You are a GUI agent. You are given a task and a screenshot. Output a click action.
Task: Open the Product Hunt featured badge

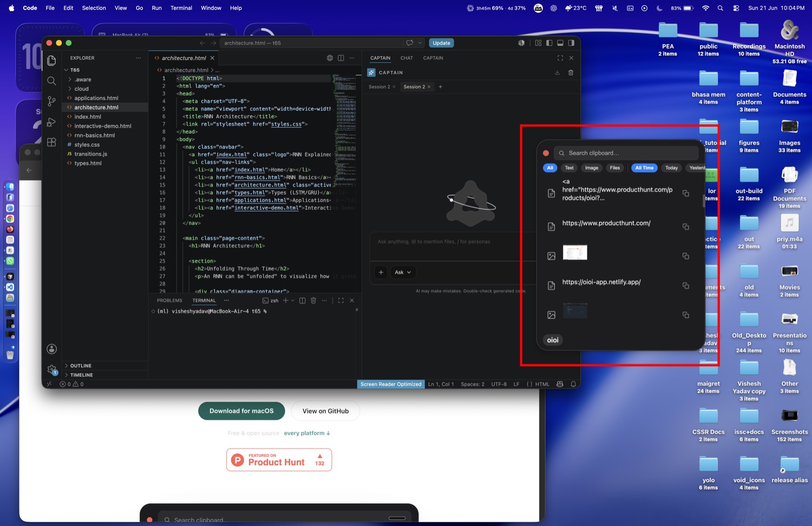(279, 460)
